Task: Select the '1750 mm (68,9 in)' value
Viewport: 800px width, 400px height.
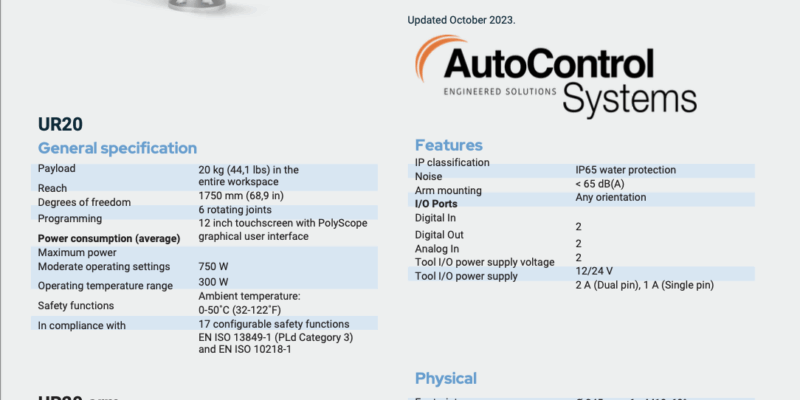Action: (x=241, y=195)
